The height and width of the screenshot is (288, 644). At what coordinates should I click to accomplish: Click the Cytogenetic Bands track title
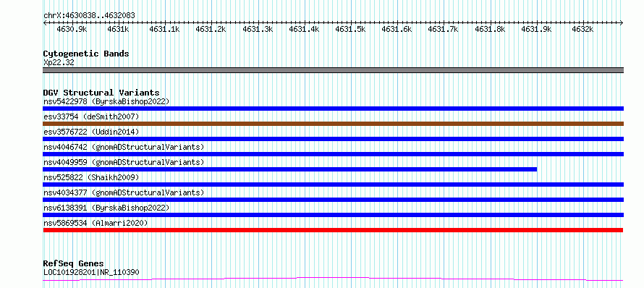click(86, 54)
